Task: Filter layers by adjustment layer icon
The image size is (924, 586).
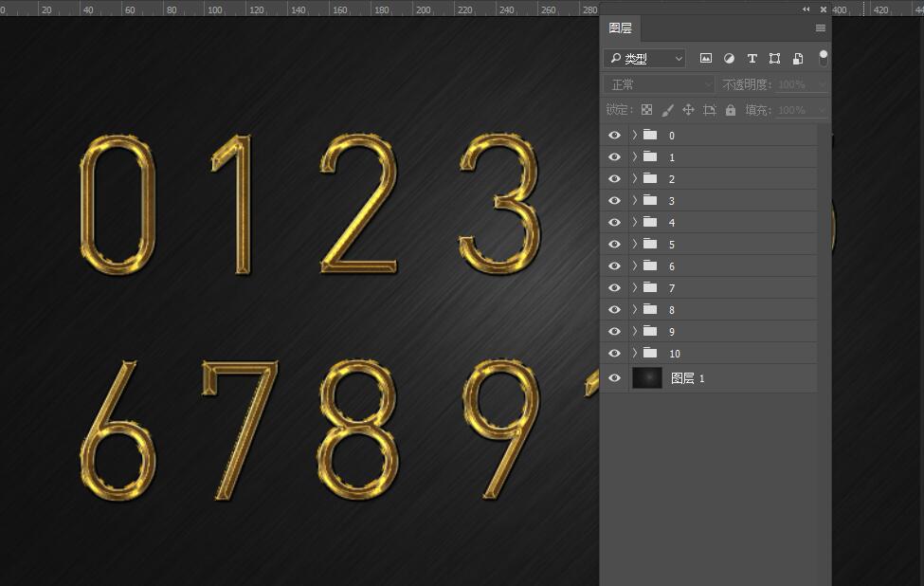Action: [x=729, y=59]
